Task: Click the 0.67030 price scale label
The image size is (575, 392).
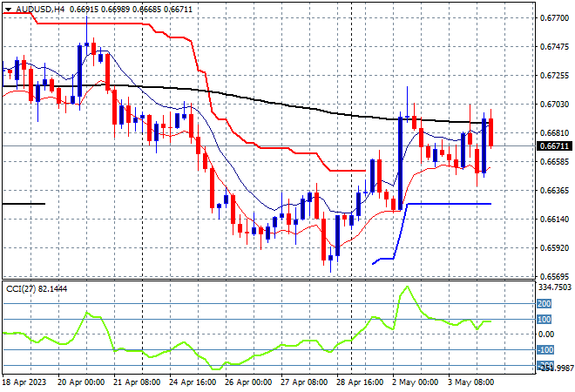Action: (554, 105)
